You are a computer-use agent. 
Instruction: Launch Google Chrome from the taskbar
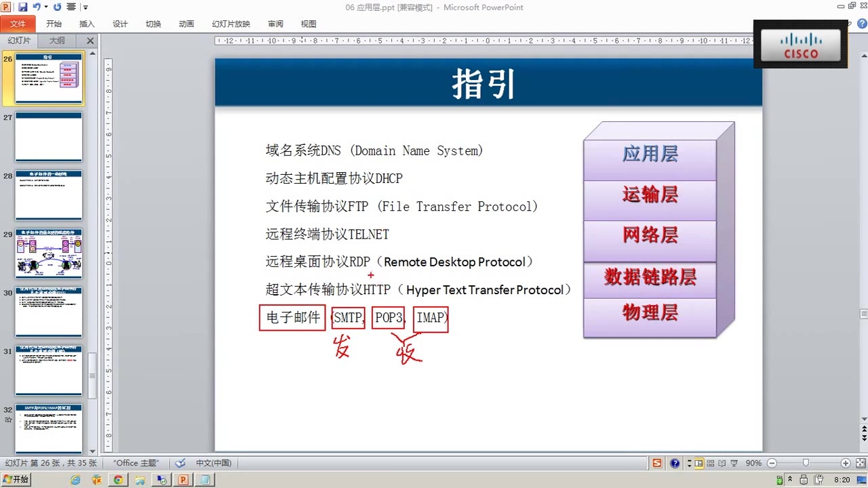click(x=117, y=479)
